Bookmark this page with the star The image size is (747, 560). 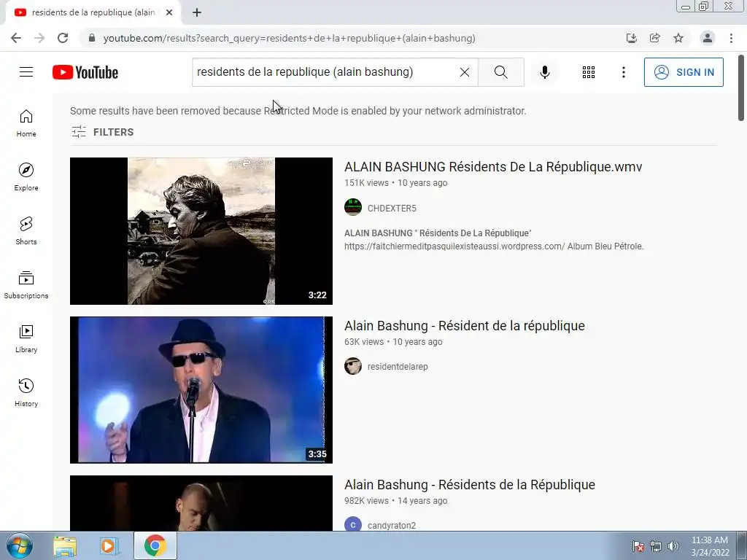(678, 38)
